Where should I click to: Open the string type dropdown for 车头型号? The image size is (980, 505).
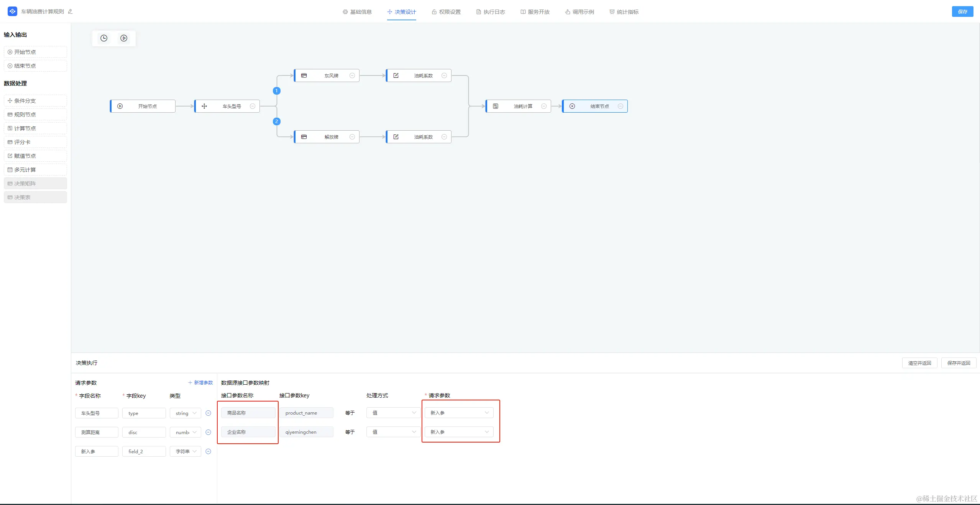coord(185,413)
